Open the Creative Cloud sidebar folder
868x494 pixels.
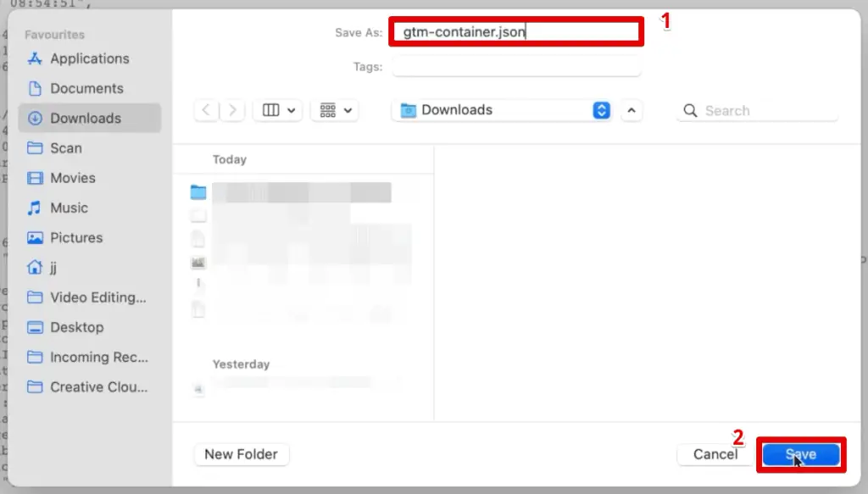pyautogui.click(x=95, y=387)
